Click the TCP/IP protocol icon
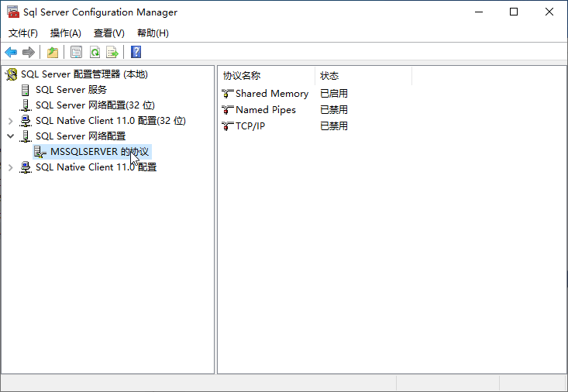Image resolution: width=568 pixels, height=392 pixels. [x=228, y=126]
